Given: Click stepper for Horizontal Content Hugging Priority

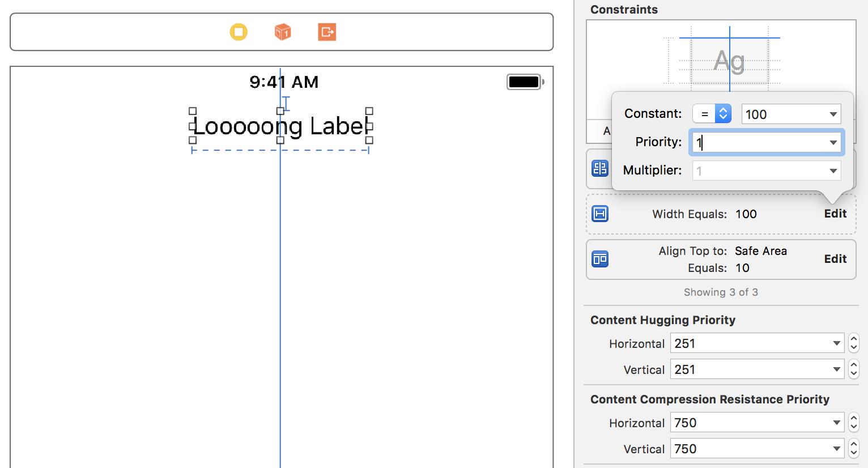Looking at the screenshot, I should click(854, 343).
